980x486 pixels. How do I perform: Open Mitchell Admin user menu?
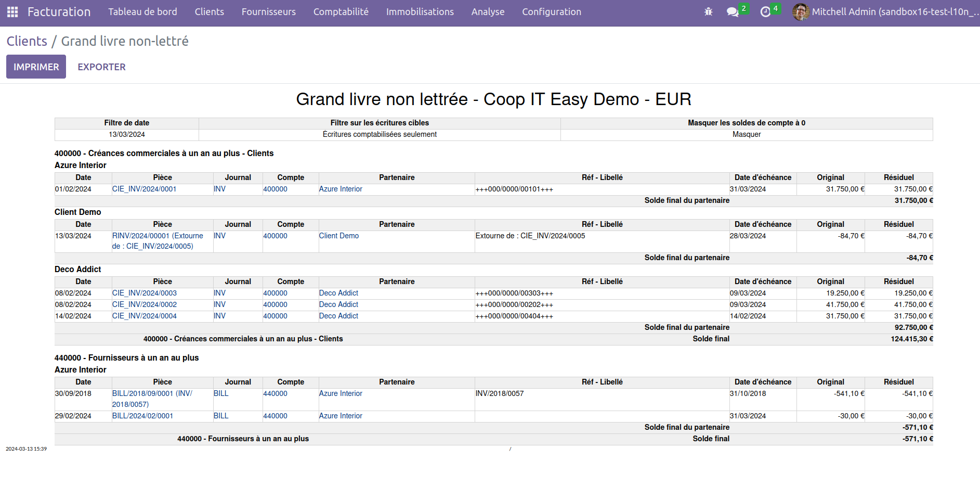point(885,11)
